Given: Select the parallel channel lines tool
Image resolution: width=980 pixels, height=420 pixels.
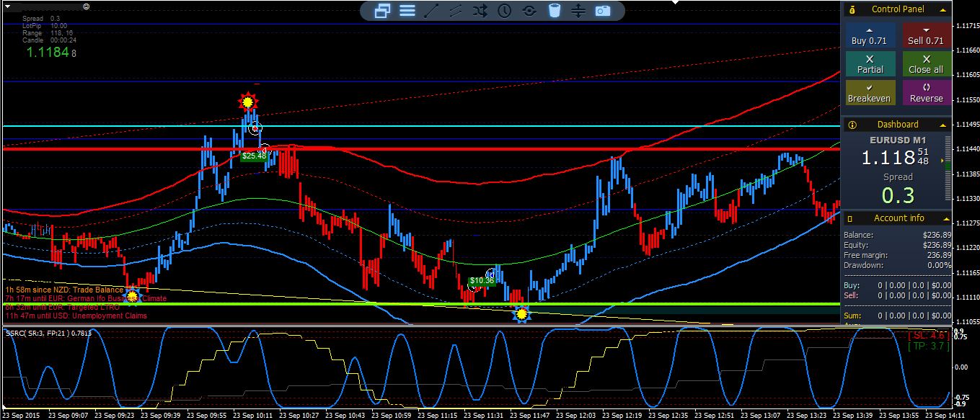Looking at the screenshot, I should (456, 11).
